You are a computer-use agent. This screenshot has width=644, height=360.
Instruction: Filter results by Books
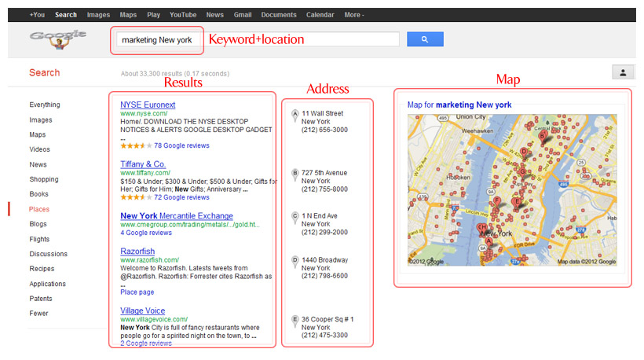tap(38, 194)
